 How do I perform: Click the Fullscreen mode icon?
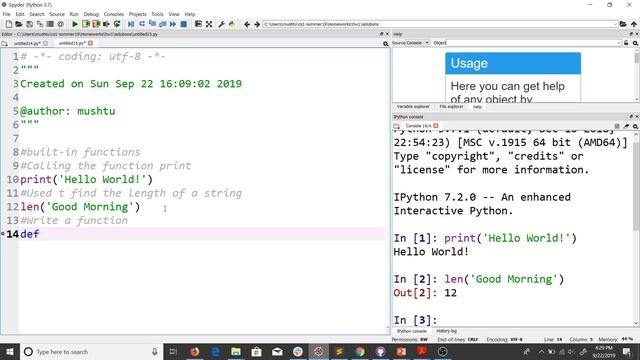pos(209,24)
